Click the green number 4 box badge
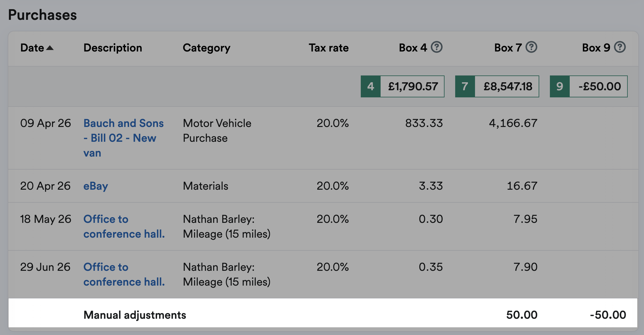The height and width of the screenshot is (335, 644). pos(371,86)
